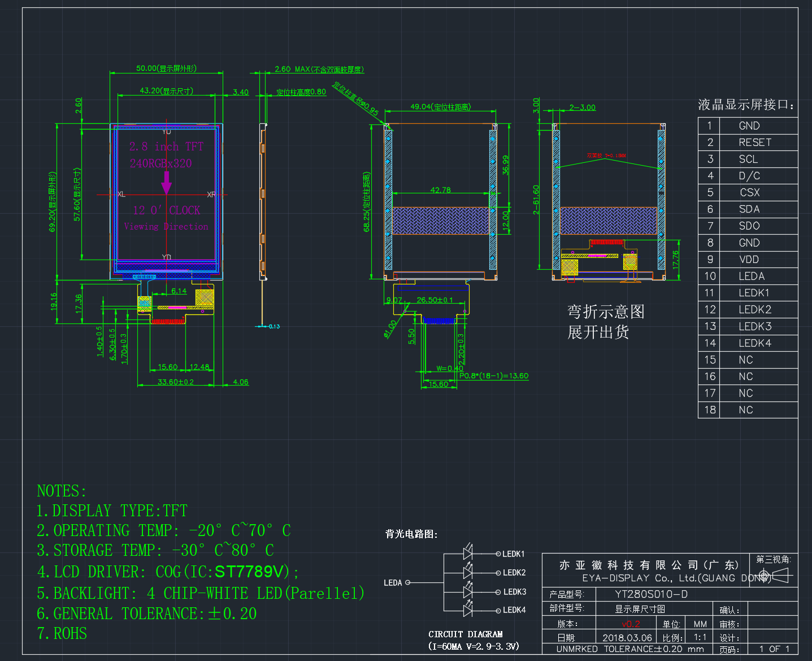812x661 pixels.
Task: Select the NC entry for pin 18
Action: click(746, 410)
